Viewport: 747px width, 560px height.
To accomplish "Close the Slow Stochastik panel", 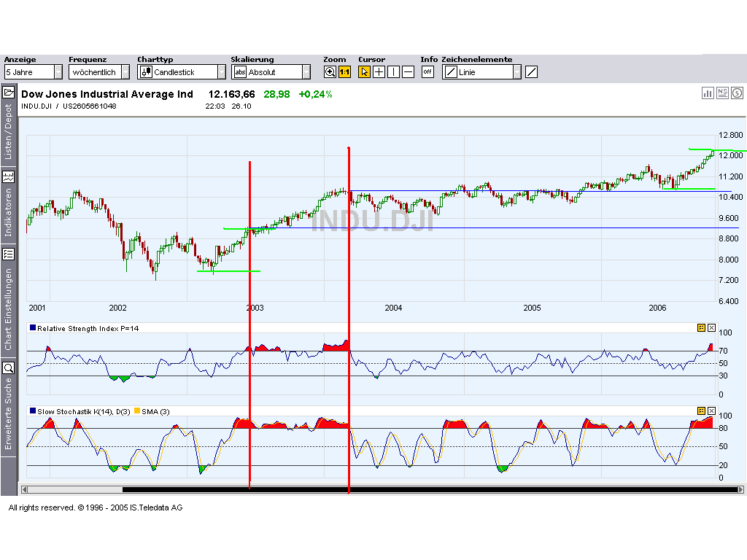I will pos(712,411).
